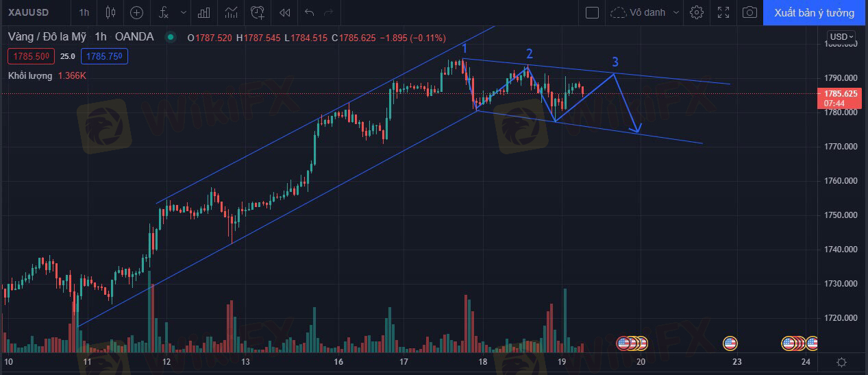Toggle the layout selection square button
This screenshot has height=375, width=868.
593,12
